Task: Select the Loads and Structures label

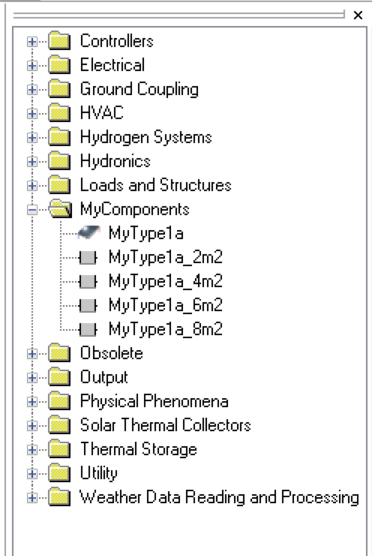Action: click(x=155, y=185)
